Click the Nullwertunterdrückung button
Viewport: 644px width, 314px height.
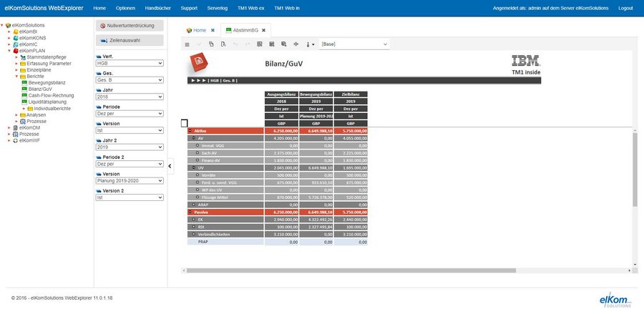tap(130, 26)
